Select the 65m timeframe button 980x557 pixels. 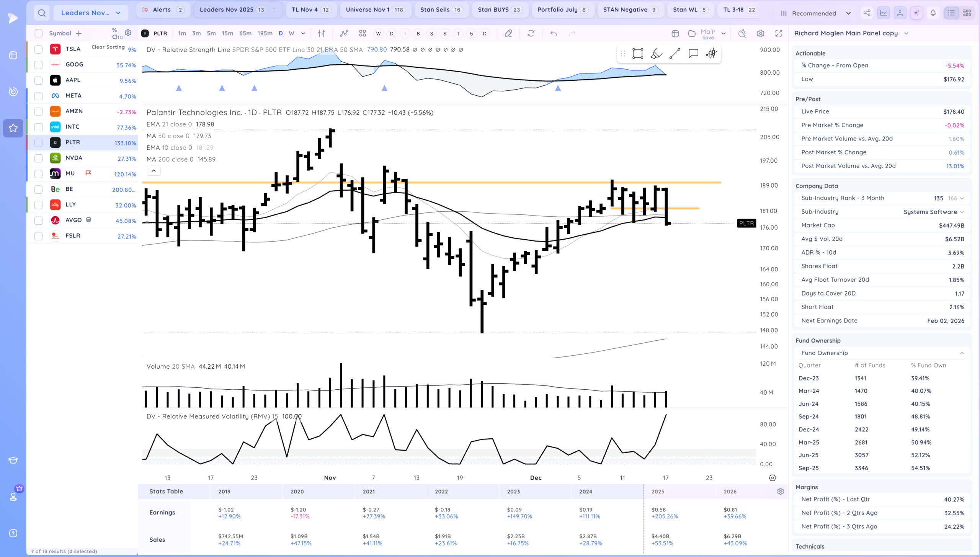coord(245,33)
